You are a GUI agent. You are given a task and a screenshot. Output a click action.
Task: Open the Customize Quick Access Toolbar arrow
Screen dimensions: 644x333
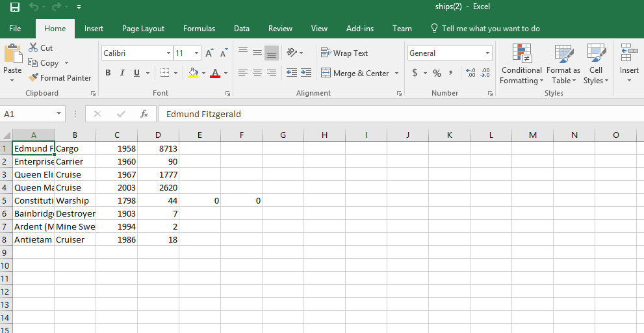[x=79, y=7]
